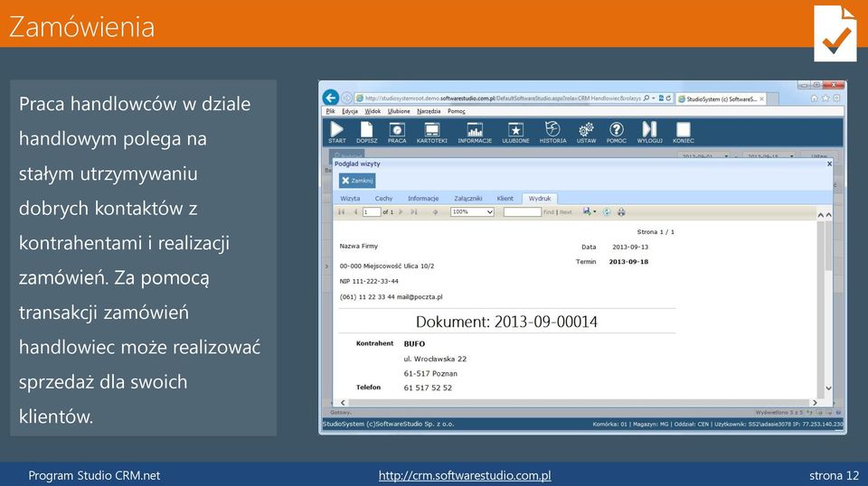Open ULUBIONE star icon
This screenshot has width=868, height=486.
[x=515, y=132]
